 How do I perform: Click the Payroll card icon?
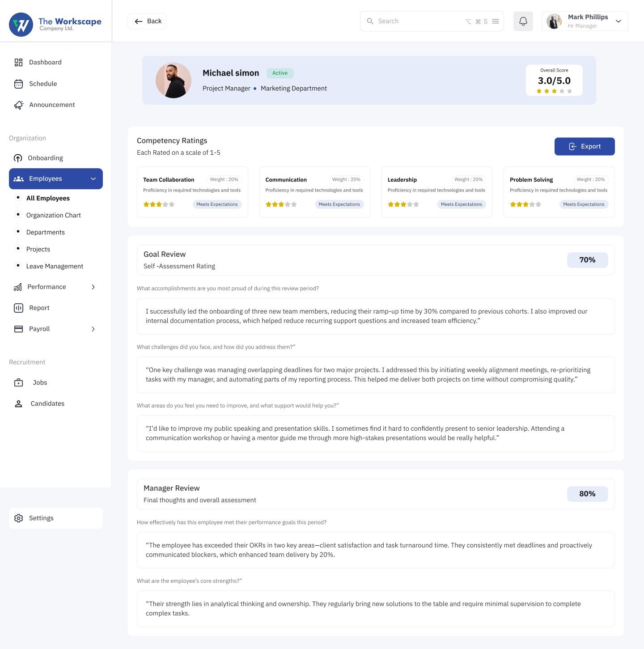[x=18, y=329]
